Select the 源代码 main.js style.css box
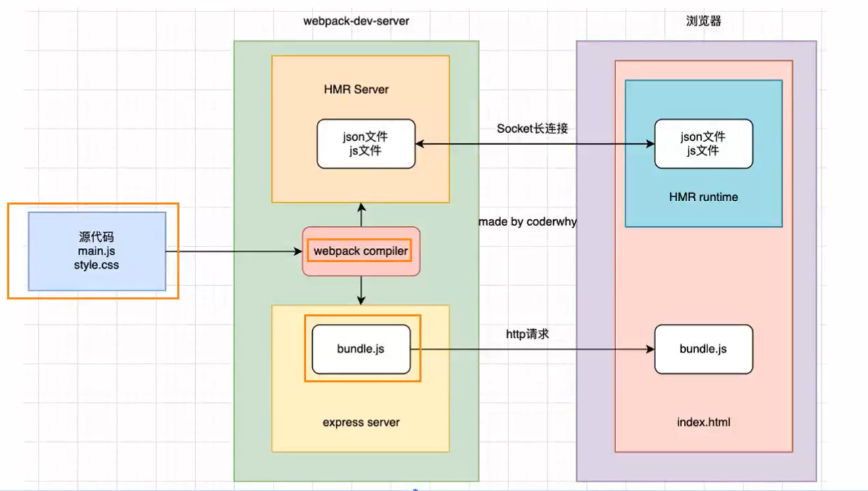The image size is (868, 491). coord(97,251)
